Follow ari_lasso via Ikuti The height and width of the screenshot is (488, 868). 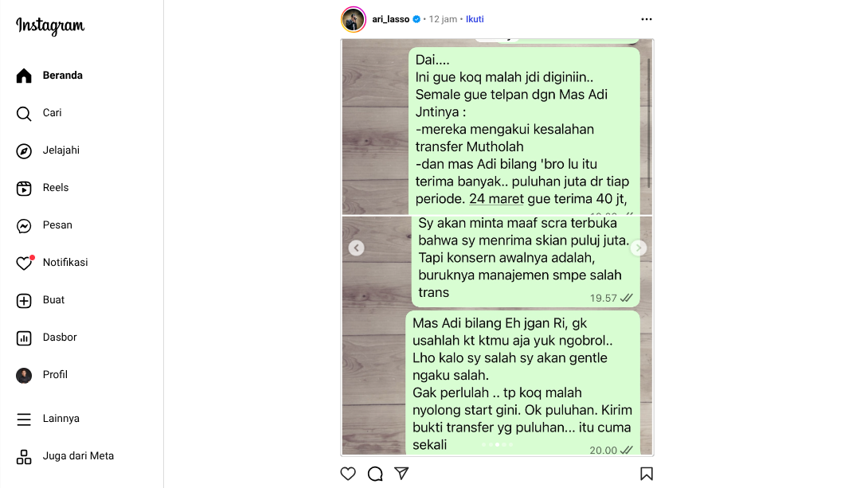pos(475,19)
